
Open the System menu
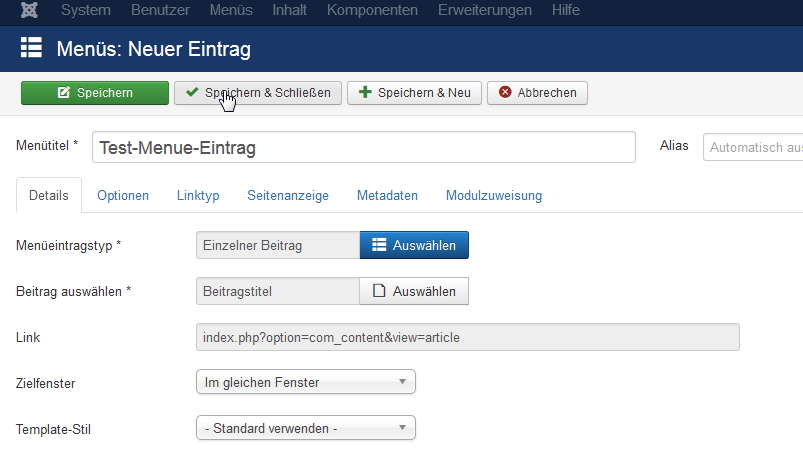pyautogui.click(x=86, y=10)
